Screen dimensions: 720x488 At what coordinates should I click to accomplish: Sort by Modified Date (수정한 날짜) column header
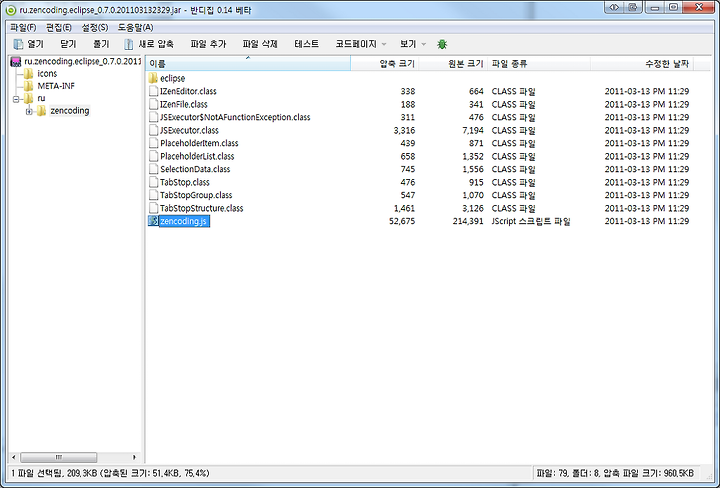click(642, 64)
